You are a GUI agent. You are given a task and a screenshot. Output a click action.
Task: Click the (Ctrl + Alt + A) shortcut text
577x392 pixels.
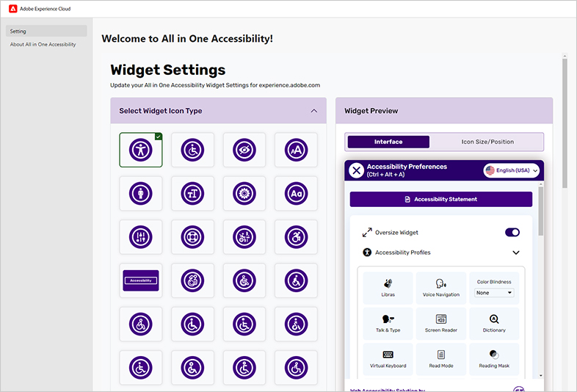(x=385, y=175)
